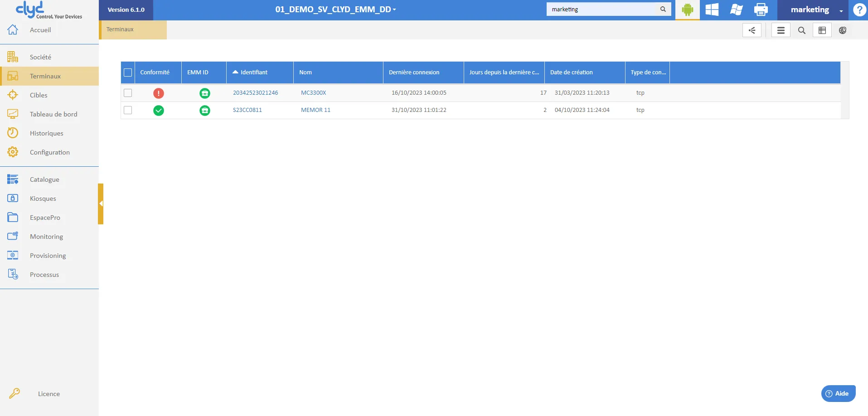Sort by Jours depuis la dernière connexion column
Viewport: 868px width, 416px height.
coord(504,73)
